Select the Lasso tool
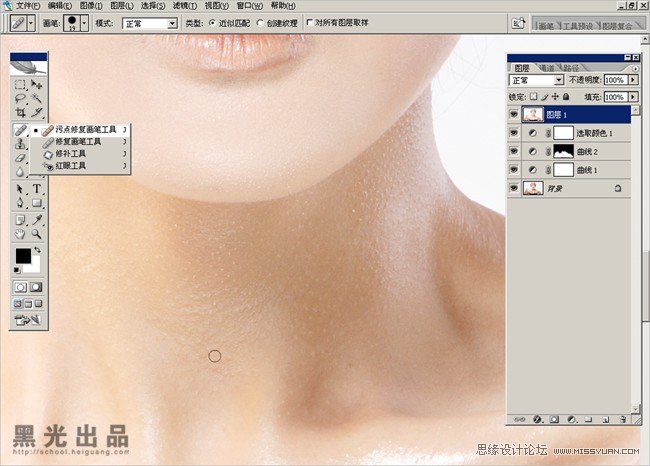The width and height of the screenshot is (650, 466). (20, 99)
